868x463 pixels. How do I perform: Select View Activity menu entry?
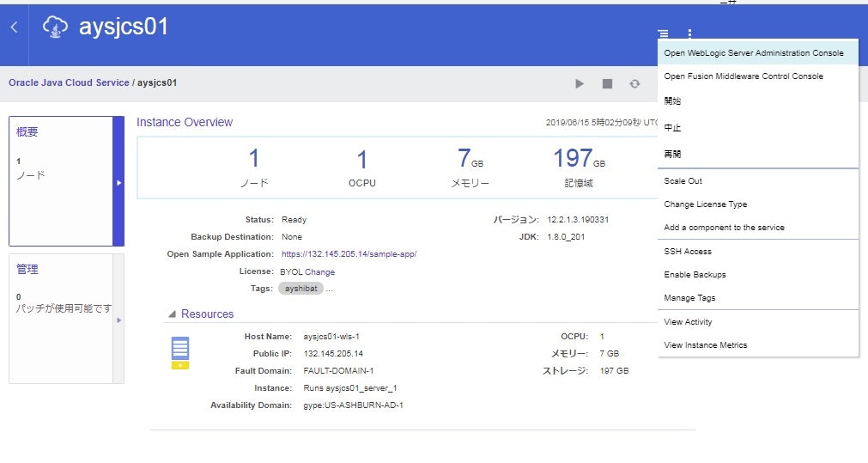coord(758,322)
